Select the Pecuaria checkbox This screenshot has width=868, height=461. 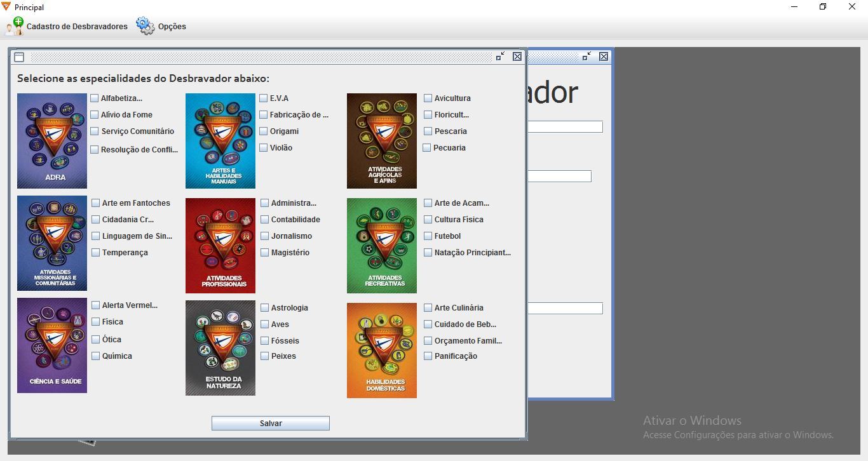[x=427, y=148]
